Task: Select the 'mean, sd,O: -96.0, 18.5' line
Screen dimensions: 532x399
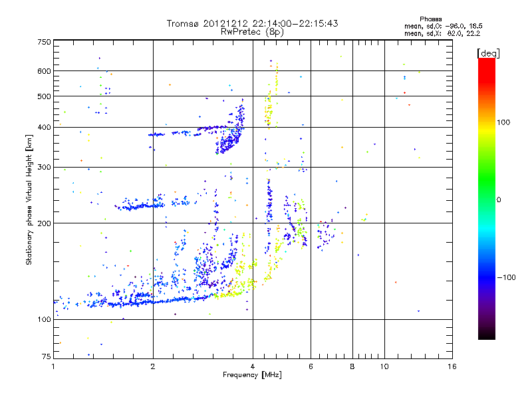Action: coord(443,26)
